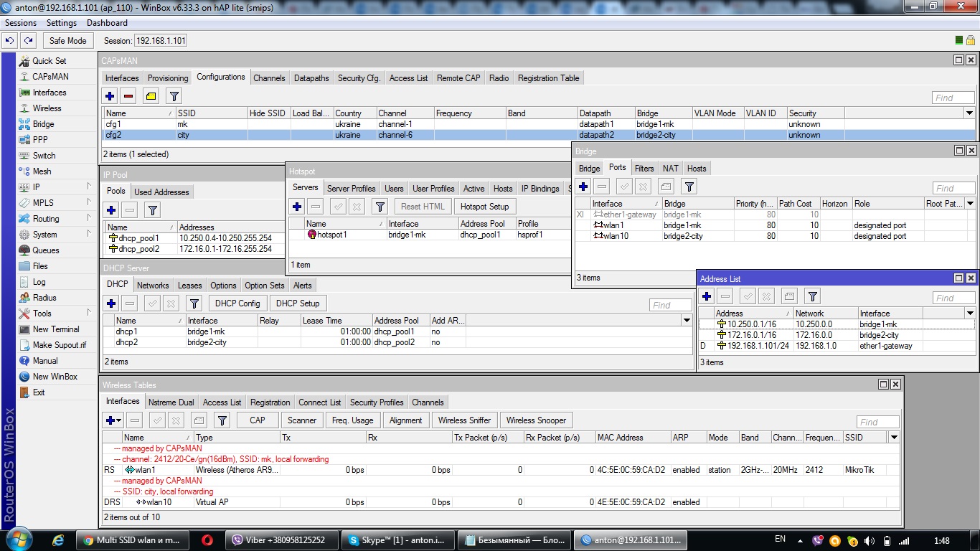Click the yellow comment icon in CAPsMAN

151,96
